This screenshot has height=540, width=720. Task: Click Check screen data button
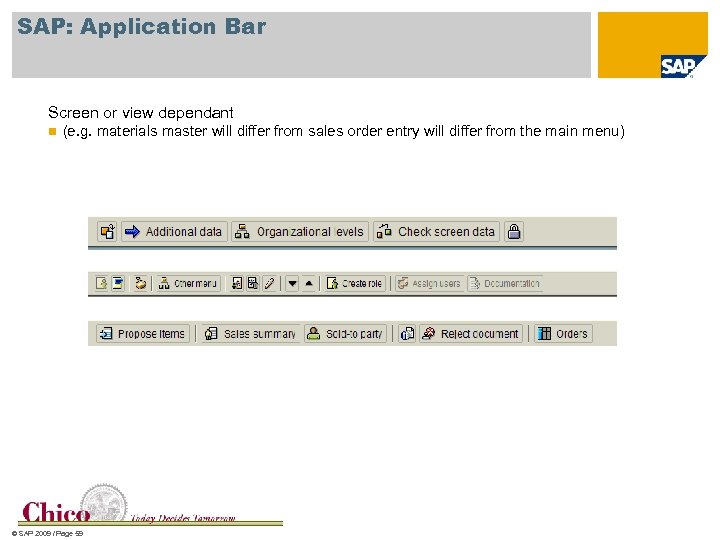point(436,231)
